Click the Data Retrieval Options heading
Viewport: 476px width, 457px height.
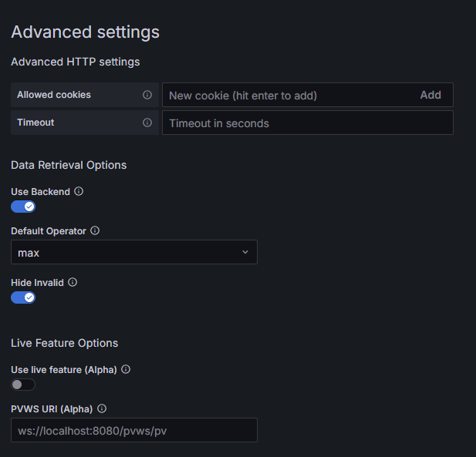coord(69,165)
